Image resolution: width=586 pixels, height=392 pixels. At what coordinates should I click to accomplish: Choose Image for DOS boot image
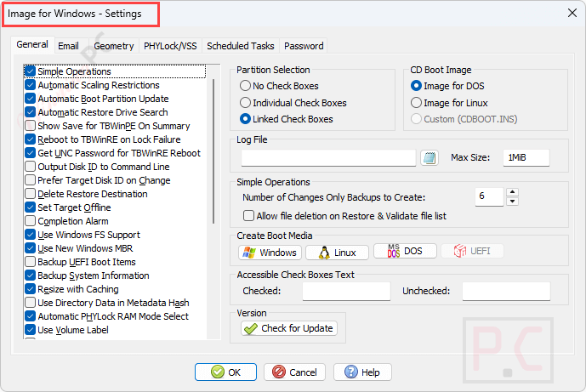click(416, 86)
